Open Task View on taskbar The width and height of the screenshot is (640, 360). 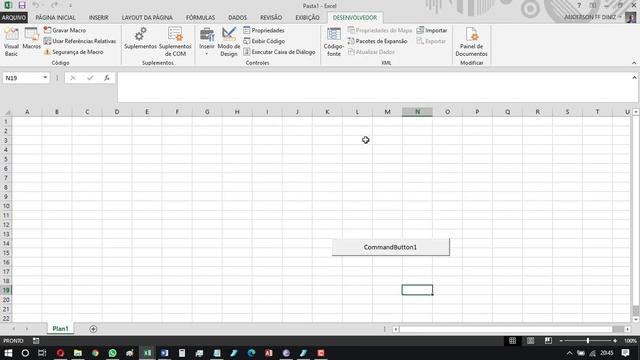42,353
